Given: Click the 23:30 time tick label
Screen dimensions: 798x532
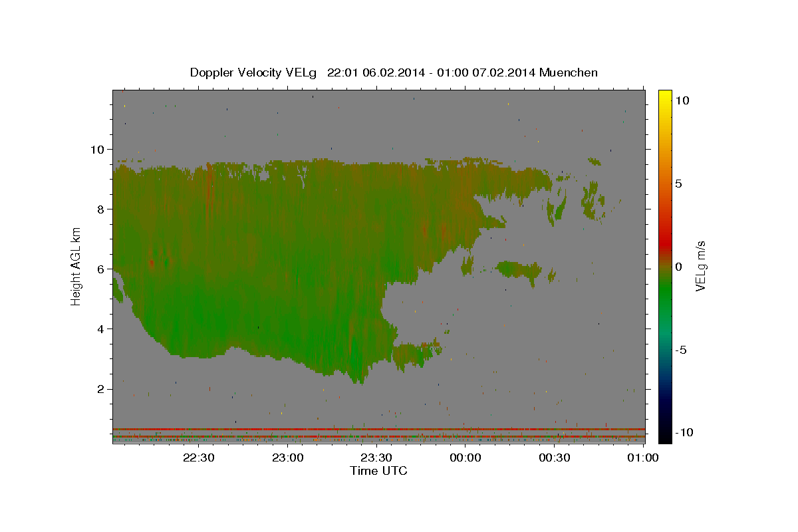Looking at the screenshot, I should pos(376,458).
